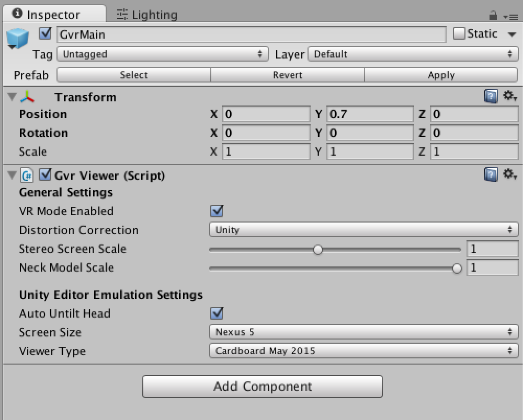This screenshot has height=420, width=523.
Task: Open the Layer dropdown showing Default
Action: (413, 54)
